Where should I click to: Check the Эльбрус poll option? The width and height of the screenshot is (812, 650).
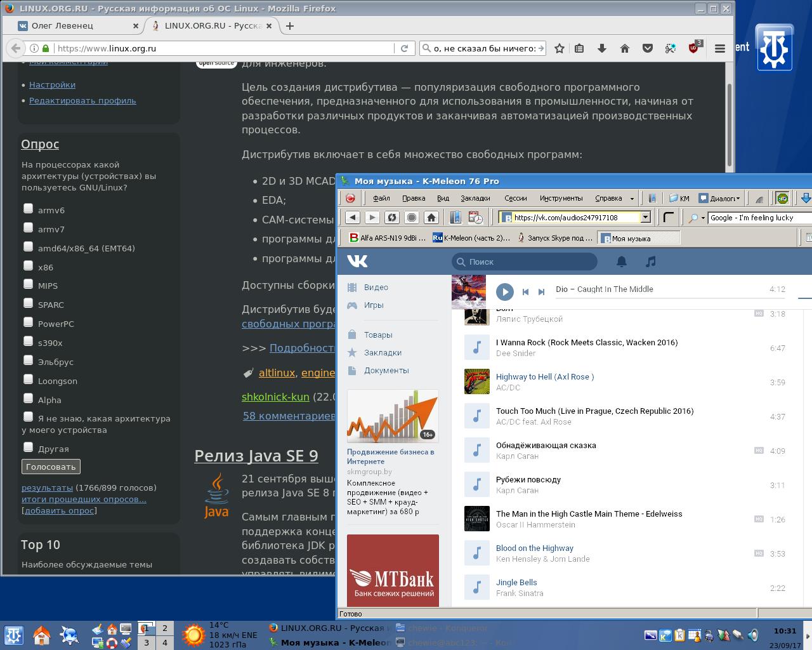(28, 360)
